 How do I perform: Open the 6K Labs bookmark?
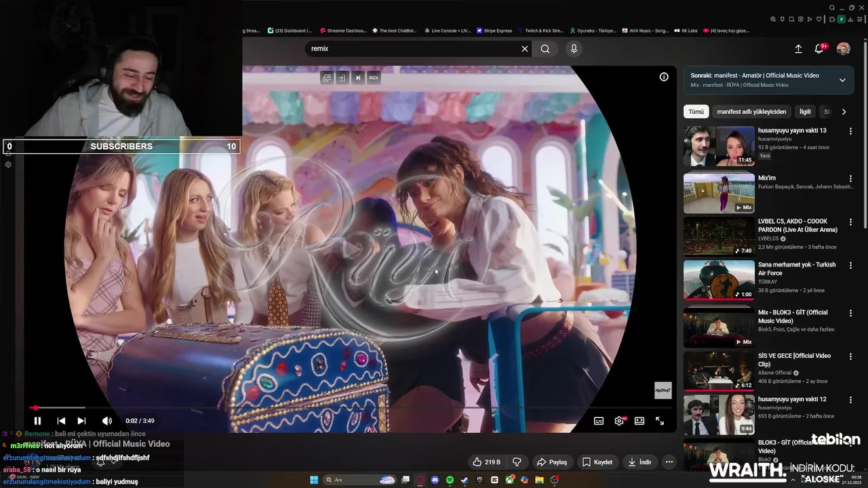point(685,30)
